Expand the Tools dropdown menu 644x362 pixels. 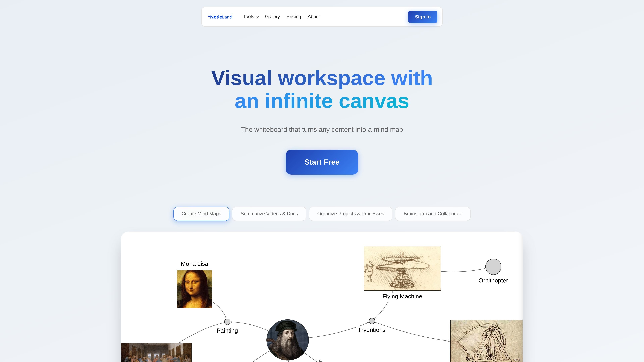click(251, 17)
